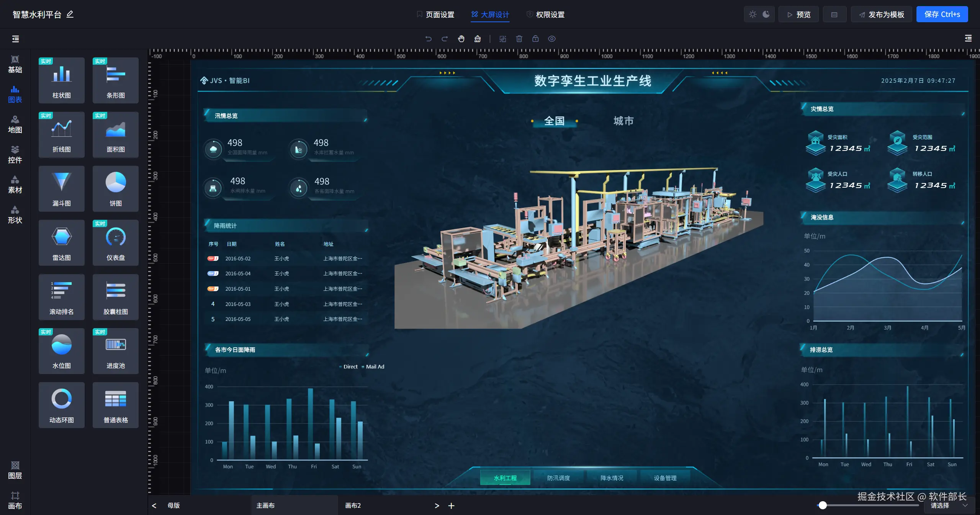Add the 仪表盘 gauge chart component

115,242
